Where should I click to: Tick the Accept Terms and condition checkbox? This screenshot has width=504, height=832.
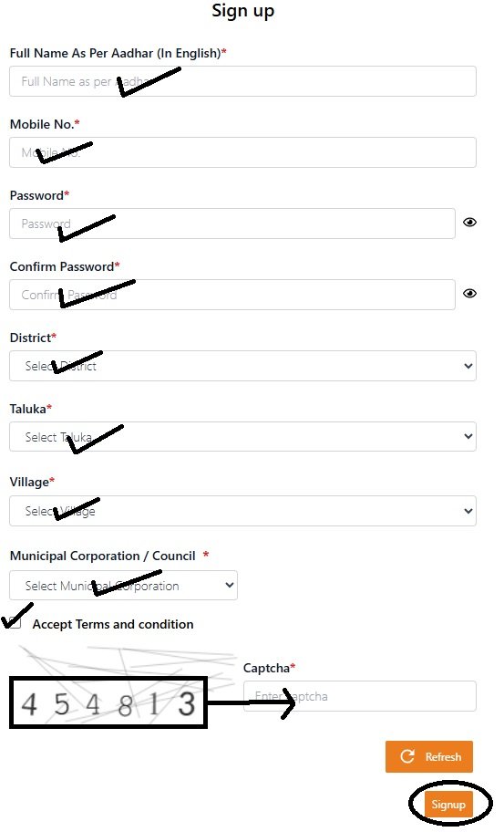15,623
